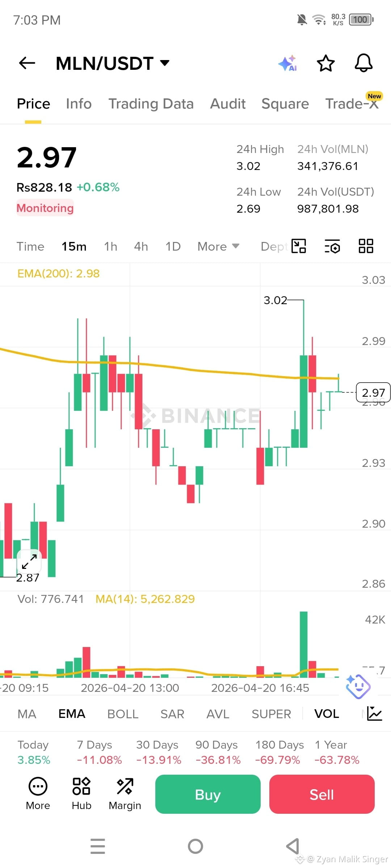Tap the back arrow icon
The width and height of the screenshot is (391, 868).
27,63
